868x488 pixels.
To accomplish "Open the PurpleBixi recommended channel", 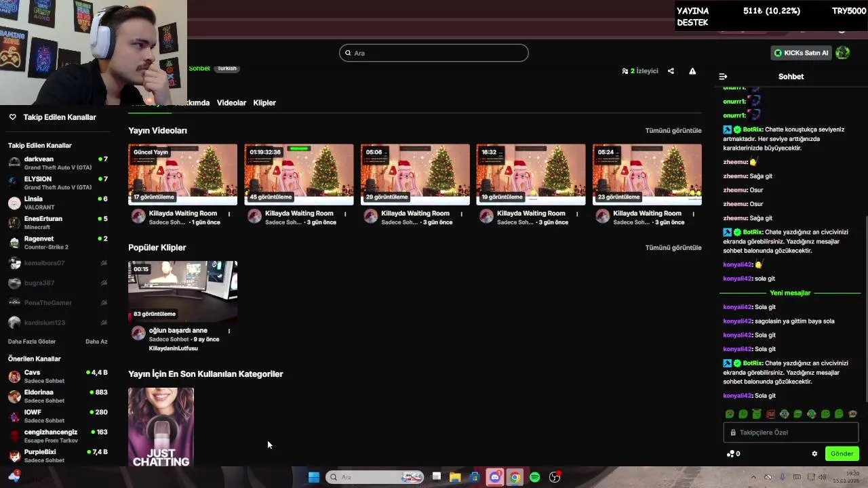I will 58,455.
